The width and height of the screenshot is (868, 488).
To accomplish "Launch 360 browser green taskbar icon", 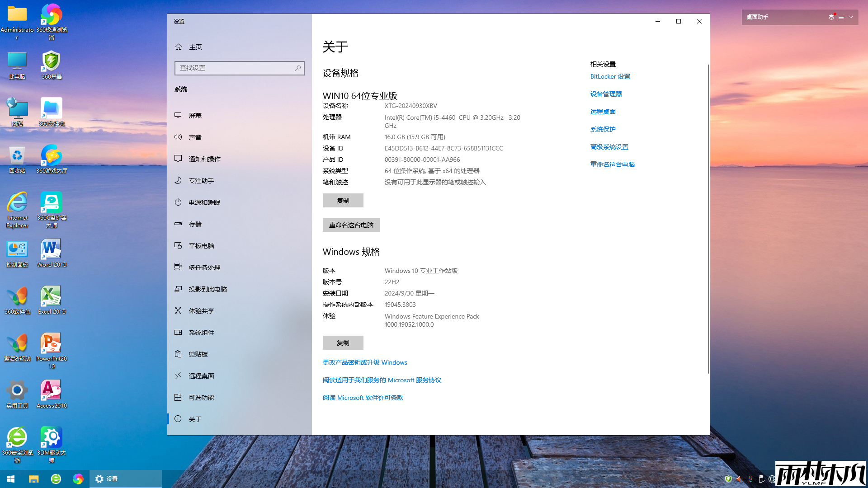I will pyautogui.click(x=56, y=479).
